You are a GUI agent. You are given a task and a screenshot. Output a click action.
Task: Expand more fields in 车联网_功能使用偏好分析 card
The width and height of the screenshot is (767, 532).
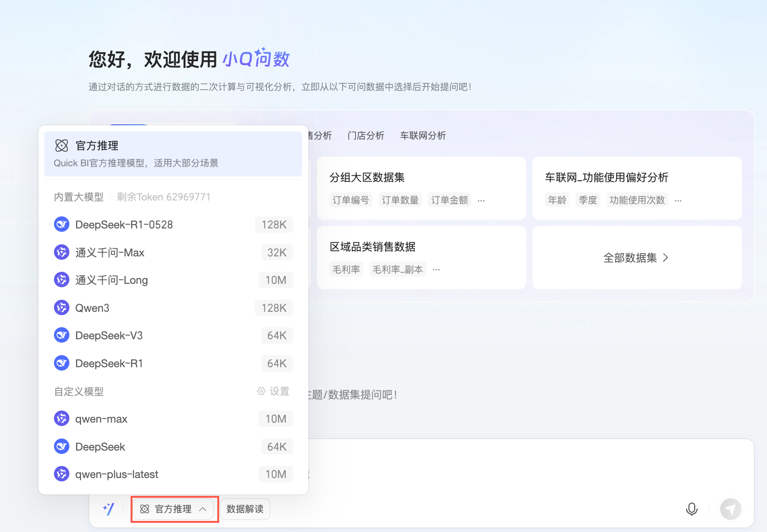pos(678,200)
